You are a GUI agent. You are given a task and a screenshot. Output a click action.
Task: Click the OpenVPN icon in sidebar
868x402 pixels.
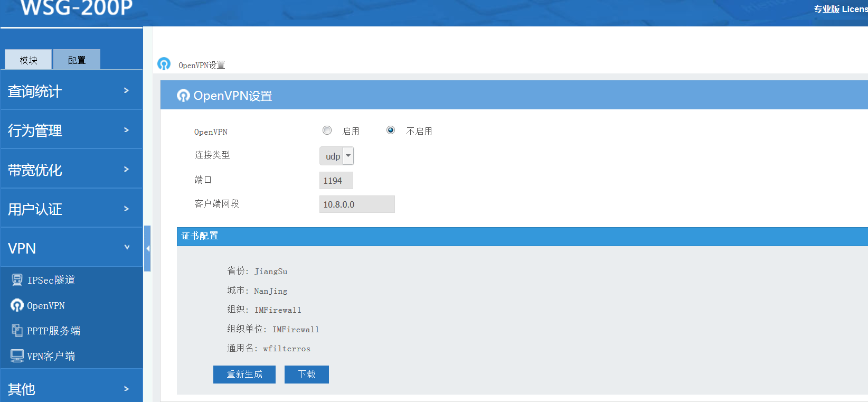click(x=17, y=305)
